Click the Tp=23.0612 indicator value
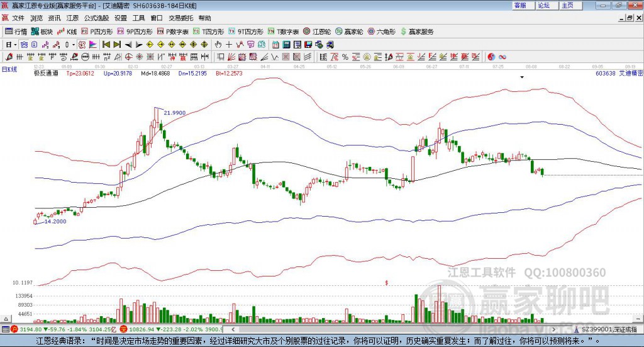The width and height of the screenshot is (644, 347). 80,73
